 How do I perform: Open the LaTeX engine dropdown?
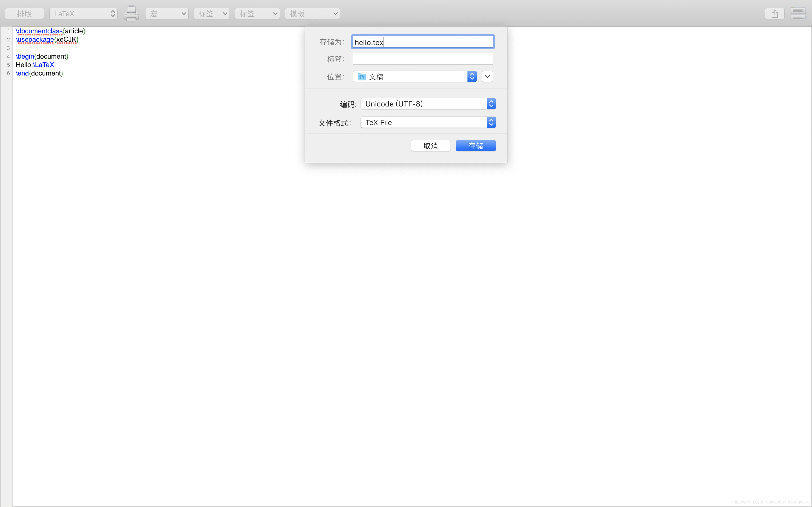(x=83, y=14)
